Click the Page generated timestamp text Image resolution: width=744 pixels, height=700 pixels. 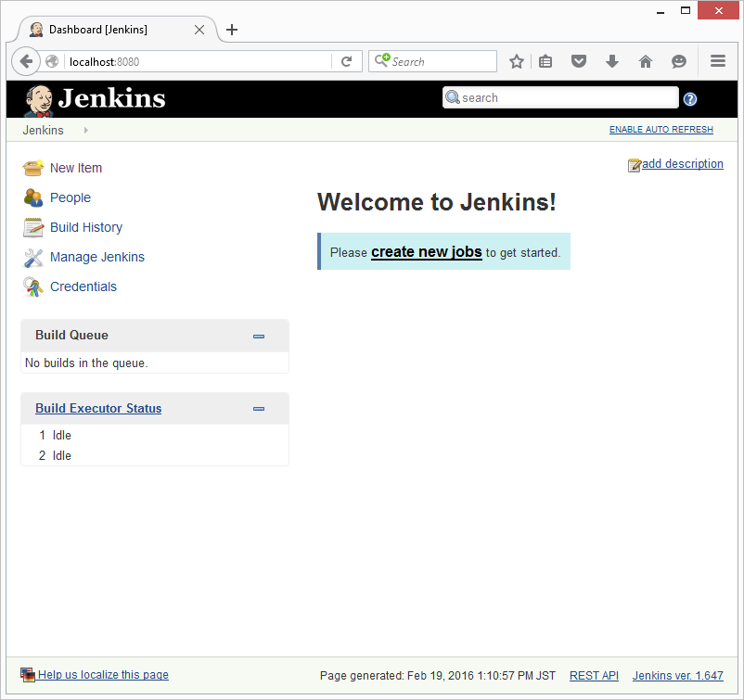(x=438, y=675)
